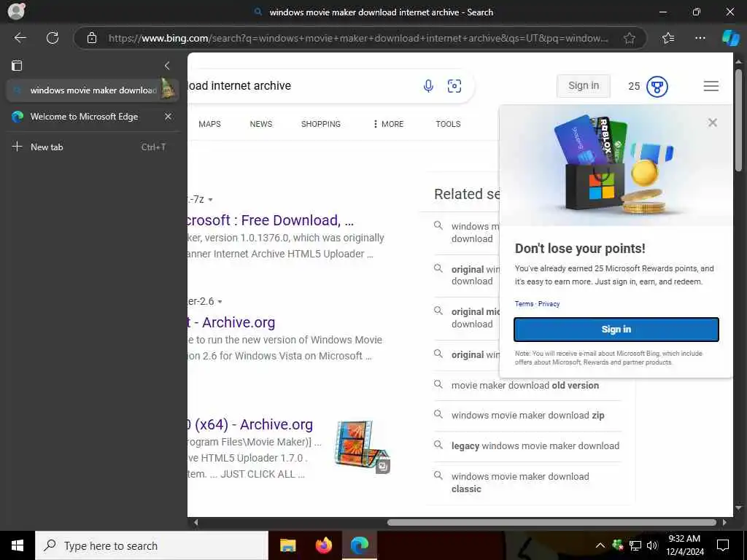The image size is (747, 560).
Task: Expand the -7z result URL dropdown
Action: (211, 200)
